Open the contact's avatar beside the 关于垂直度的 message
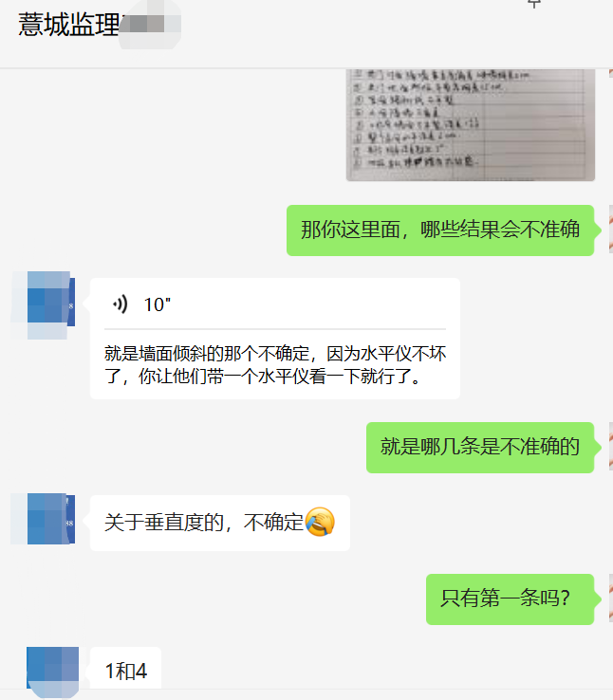The height and width of the screenshot is (700, 613). 43,519
